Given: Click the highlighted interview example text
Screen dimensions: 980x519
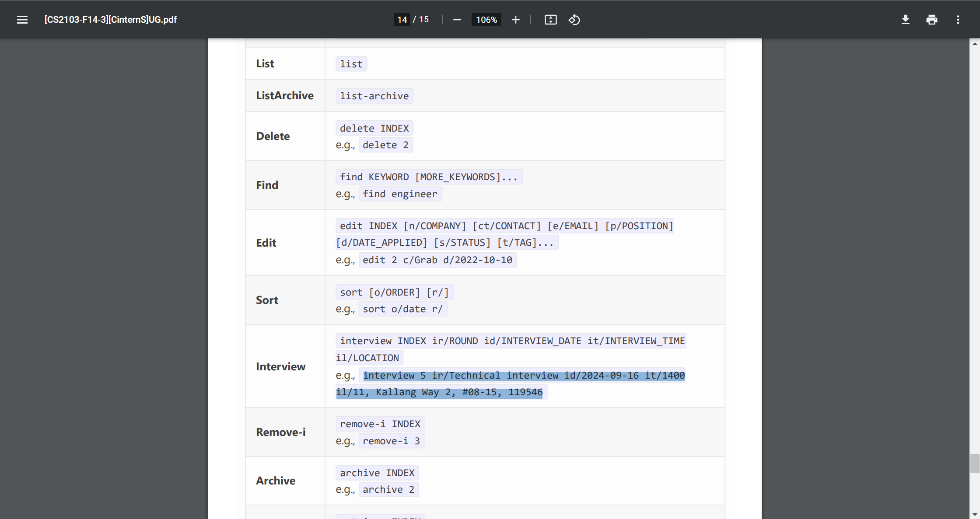Looking at the screenshot, I should pyautogui.click(x=523, y=376).
